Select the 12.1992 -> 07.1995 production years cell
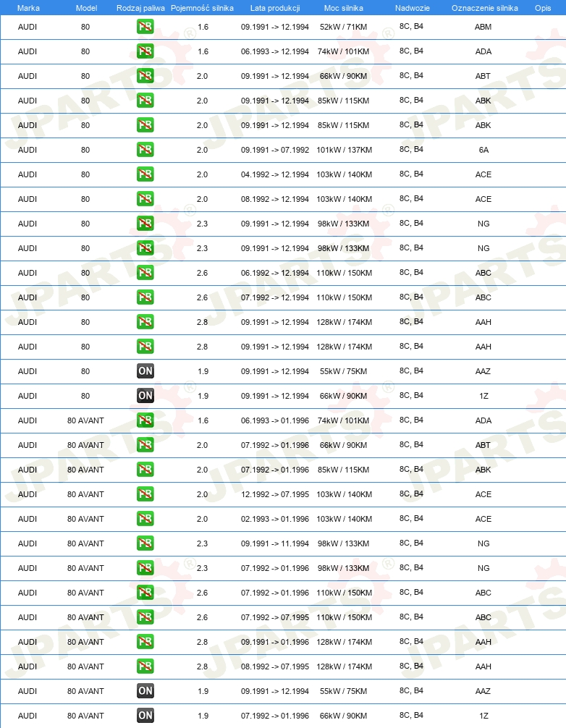The height and width of the screenshot is (728, 566). click(275, 494)
